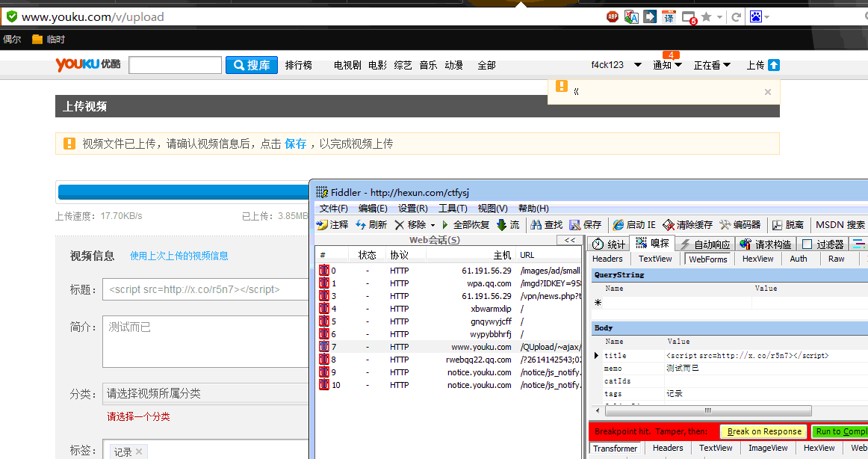Viewport: 868px width, 459px height.
Task: Click Fiddler 启动 IE toolbar button
Action: coord(634,225)
